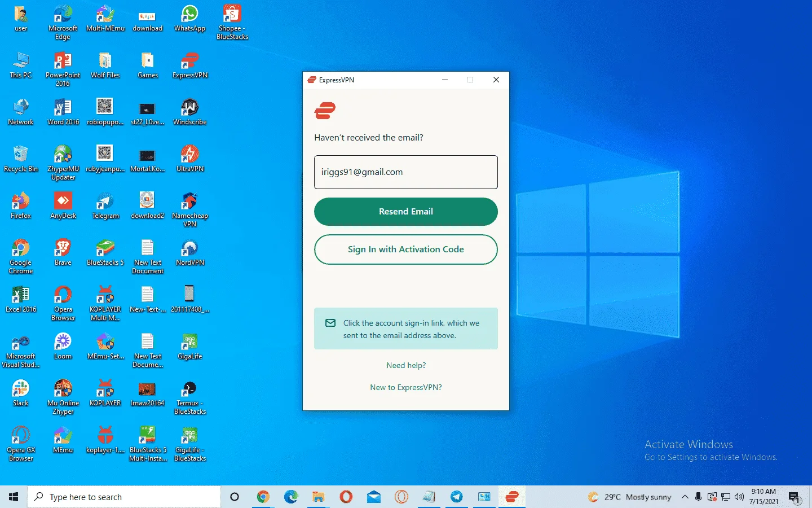Select the Word 2016 desktop icon
Image resolution: width=812 pixels, height=508 pixels.
point(63,112)
